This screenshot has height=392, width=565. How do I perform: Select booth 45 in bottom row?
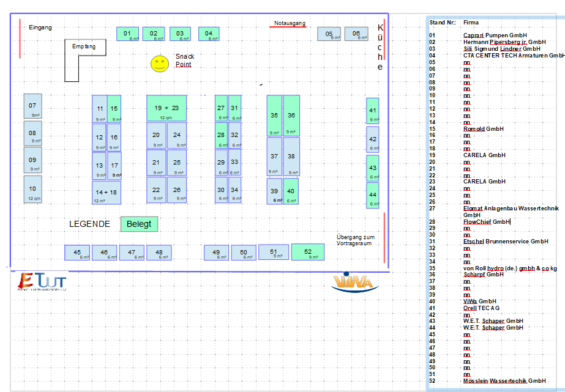coord(77,253)
